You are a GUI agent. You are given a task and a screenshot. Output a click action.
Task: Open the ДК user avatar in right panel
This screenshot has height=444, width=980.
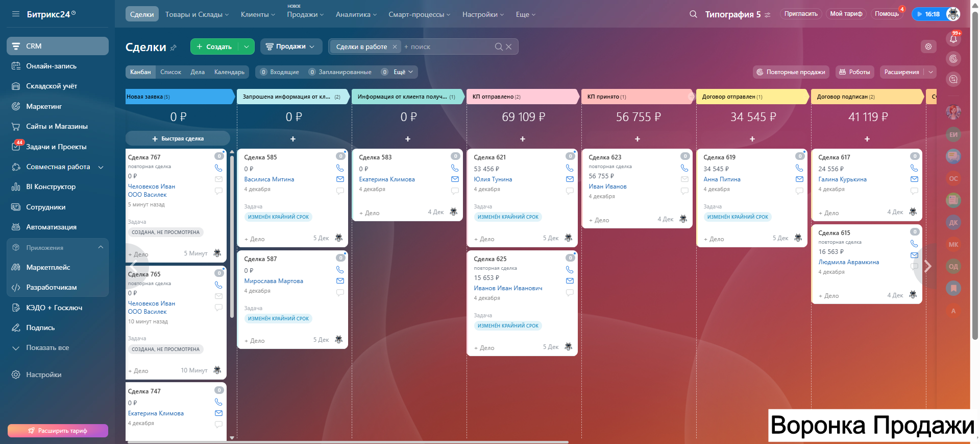coord(953,222)
